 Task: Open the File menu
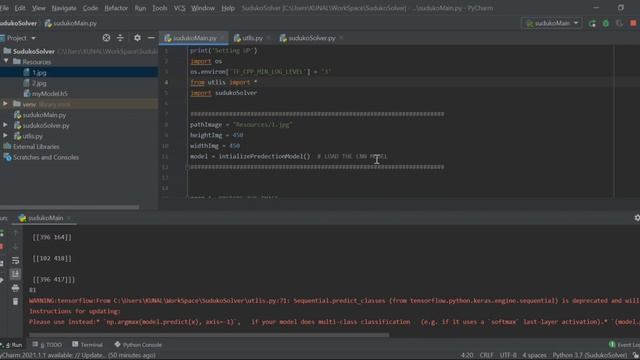coord(4,8)
